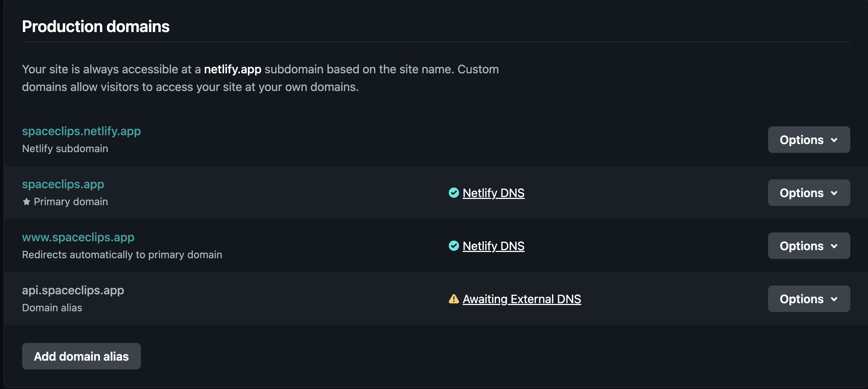Open the spaceclips.netlify.app link
This screenshot has width=868, height=389.
81,131
